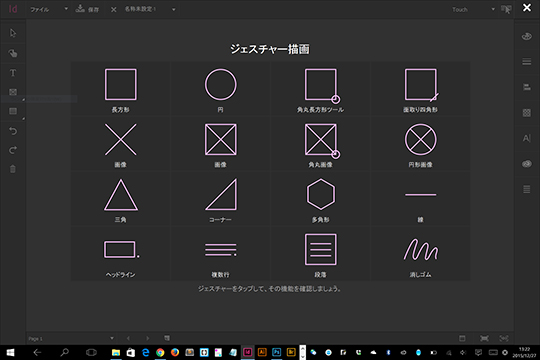Toggle the touch mode icon beside Touch

[x=506, y=9]
